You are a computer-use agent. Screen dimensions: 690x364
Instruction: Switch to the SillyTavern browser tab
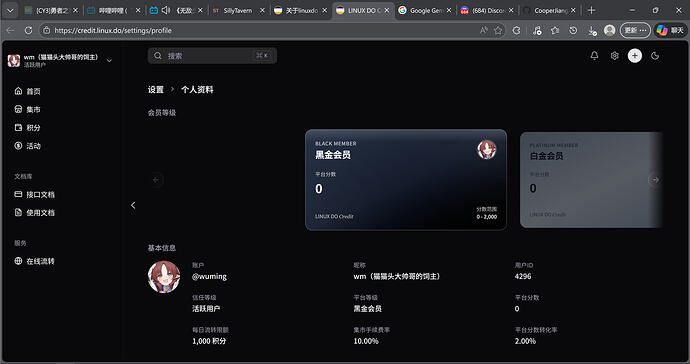pyautogui.click(x=238, y=11)
